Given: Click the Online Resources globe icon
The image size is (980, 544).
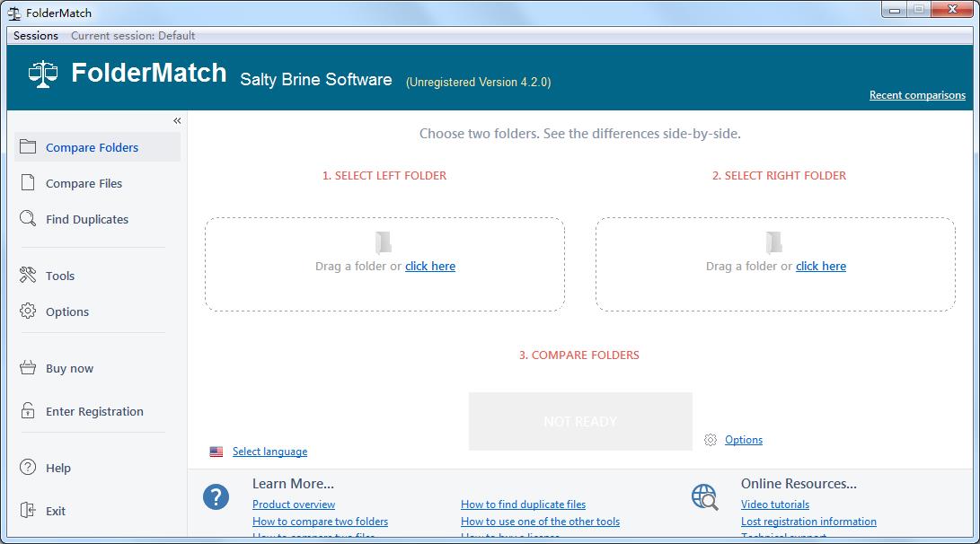Looking at the screenshot, I should pos(705,497).
